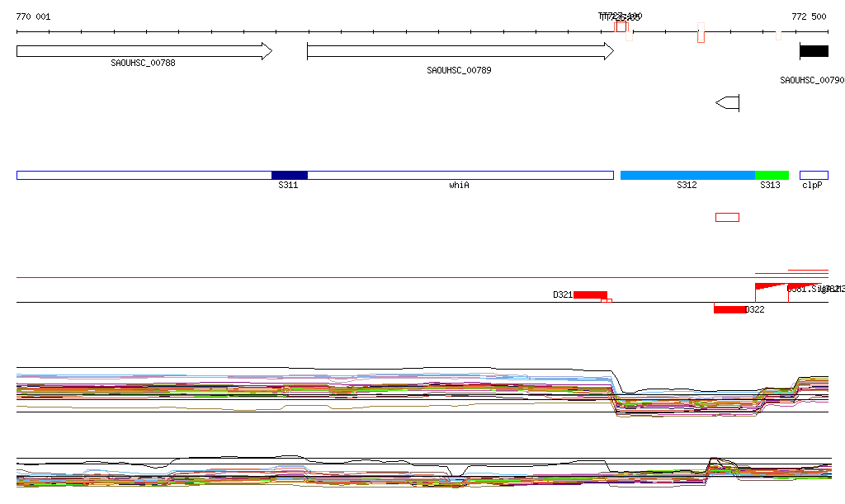Click the dark red box on the ruler

(621, 27)
